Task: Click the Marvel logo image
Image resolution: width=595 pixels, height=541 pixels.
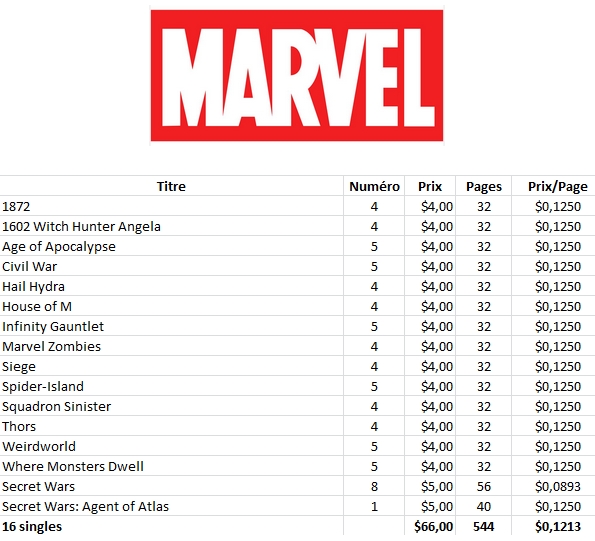Action: pos(297,75)
